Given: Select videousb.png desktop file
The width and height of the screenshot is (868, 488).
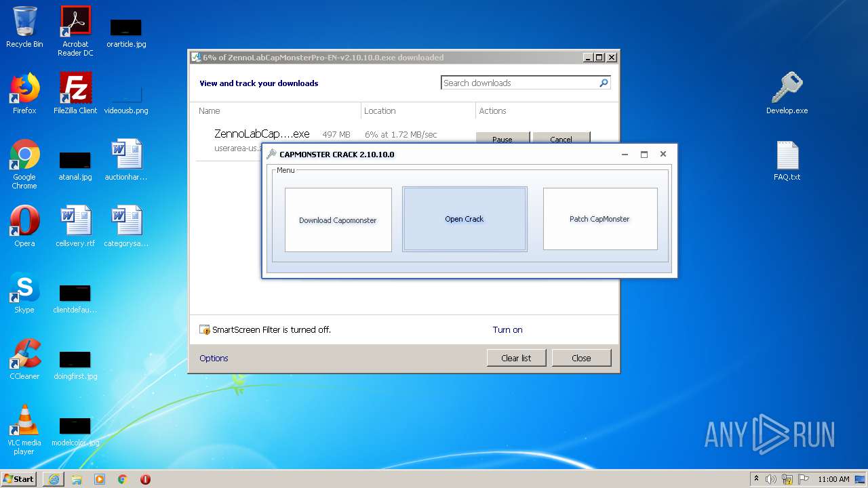Looking at the screenshot, I should 126,100.
